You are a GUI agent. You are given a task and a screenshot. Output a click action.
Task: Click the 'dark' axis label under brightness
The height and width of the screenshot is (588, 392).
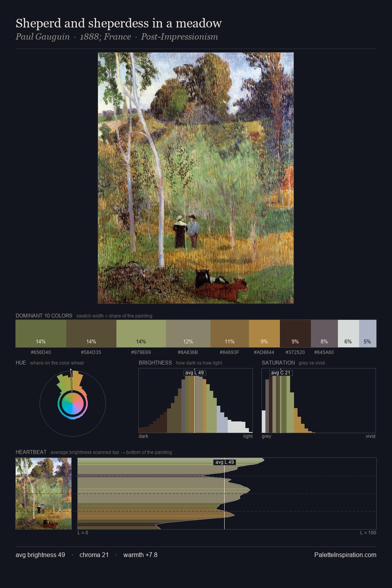[143, 436]
